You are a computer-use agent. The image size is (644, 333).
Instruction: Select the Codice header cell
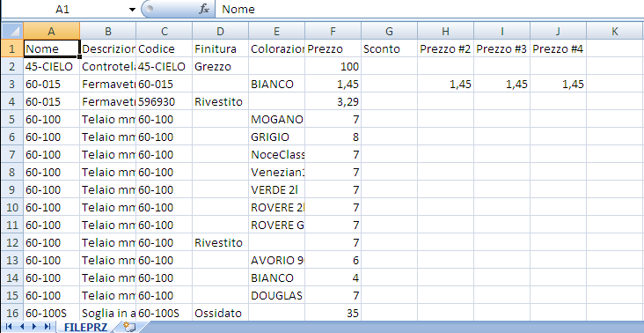click(x=164, y=49)
